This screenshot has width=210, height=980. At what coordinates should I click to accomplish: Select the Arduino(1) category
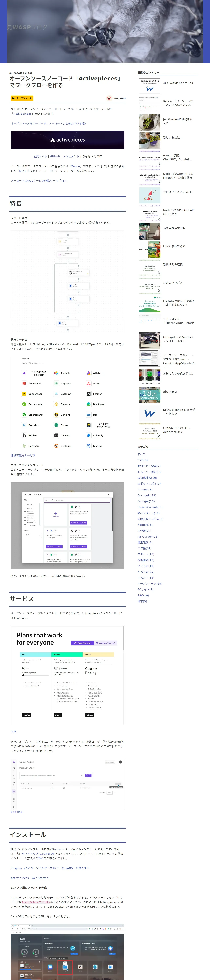(x=145, y=490)
